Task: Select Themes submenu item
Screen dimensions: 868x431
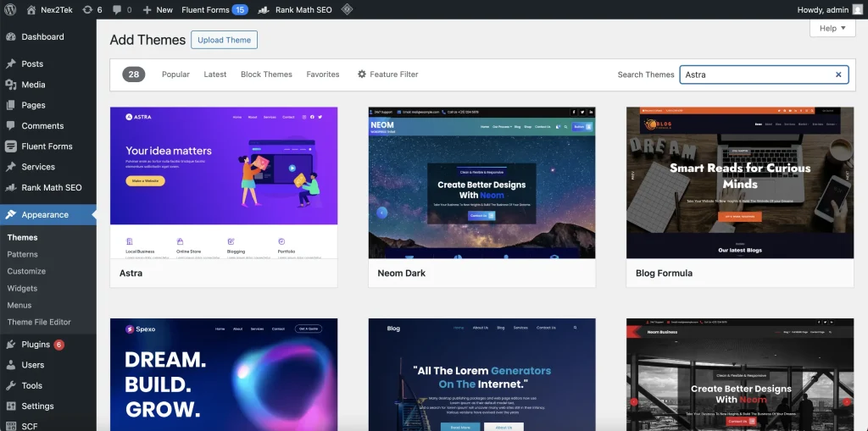Action: (23, 237)
